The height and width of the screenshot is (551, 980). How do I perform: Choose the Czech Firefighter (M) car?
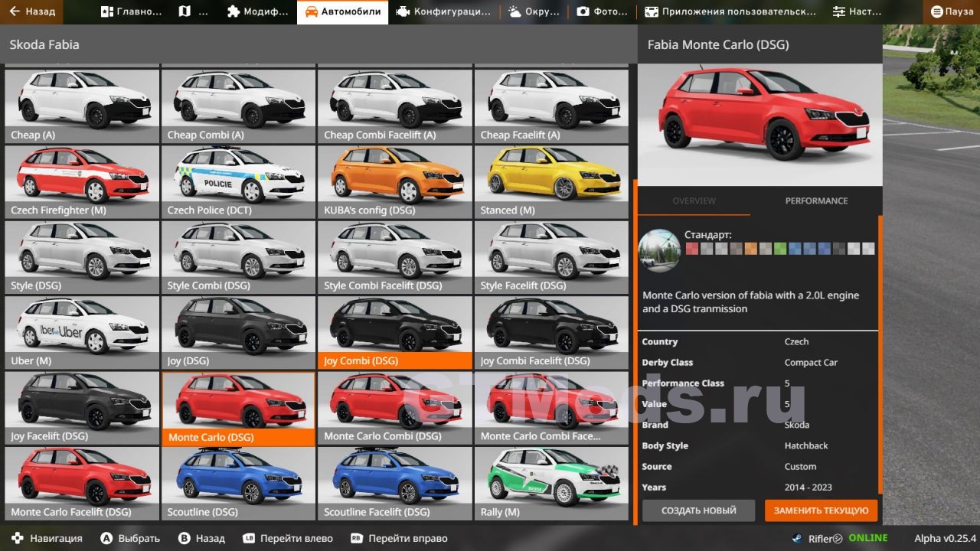(x=82, y=181)
